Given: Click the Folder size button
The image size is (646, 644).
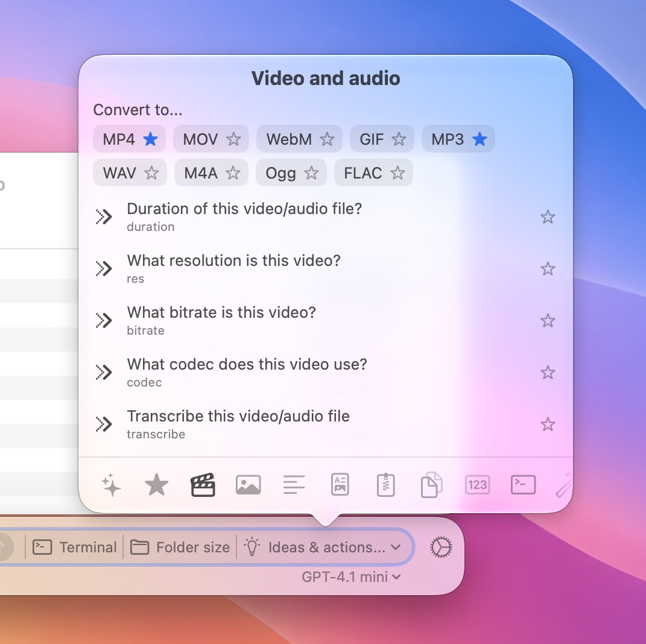Looking at the screenshot, I should [180, 548].
